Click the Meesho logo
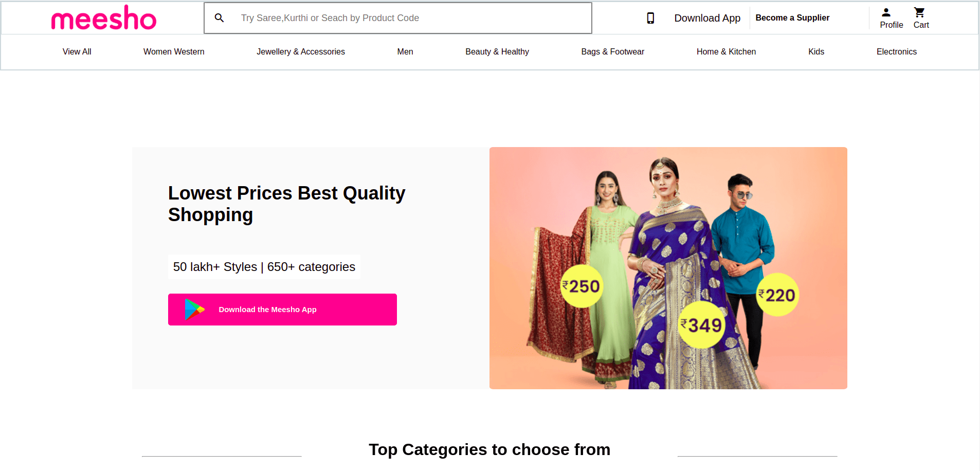Viewport: 980px width, 471px height. pos(104,17)
